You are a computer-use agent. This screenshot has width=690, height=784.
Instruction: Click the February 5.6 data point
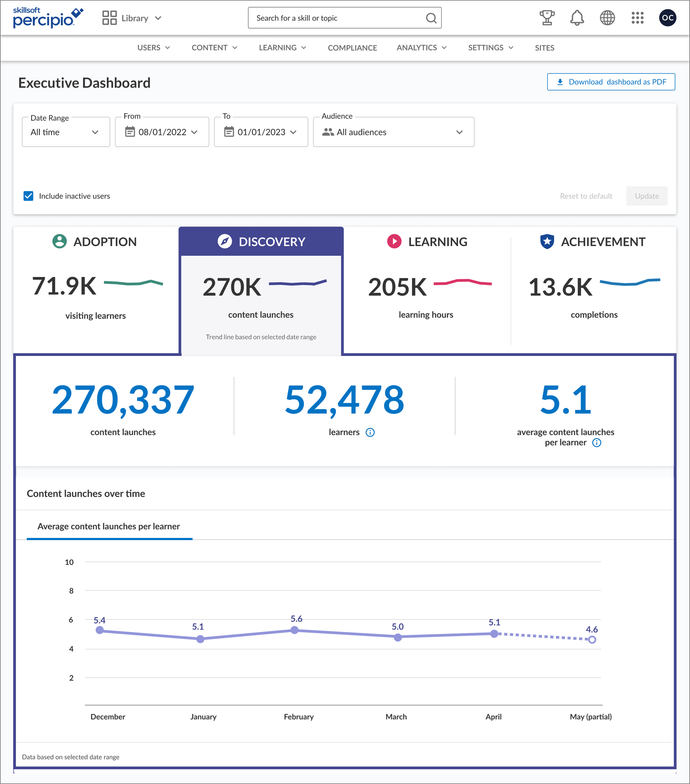tap(294, 630)
